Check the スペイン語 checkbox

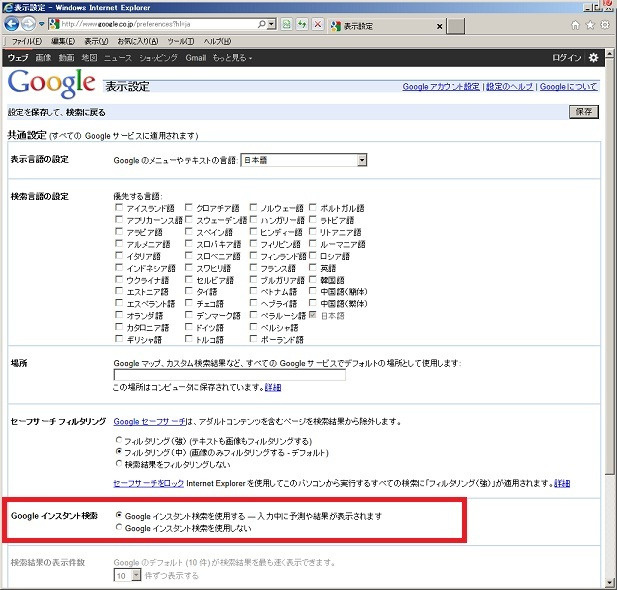pyautogui.click(x=188, y=231)
